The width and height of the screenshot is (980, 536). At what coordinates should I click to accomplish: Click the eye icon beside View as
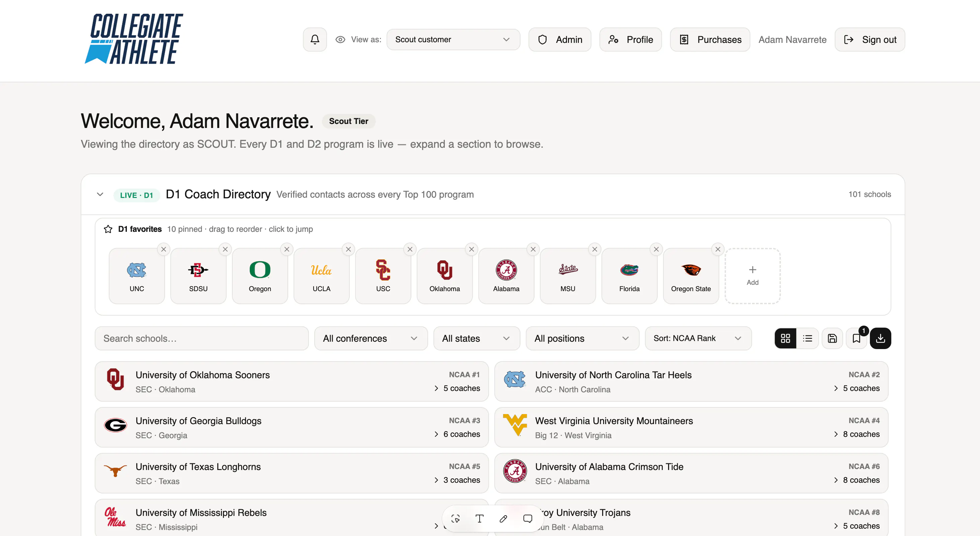[340, 40]
